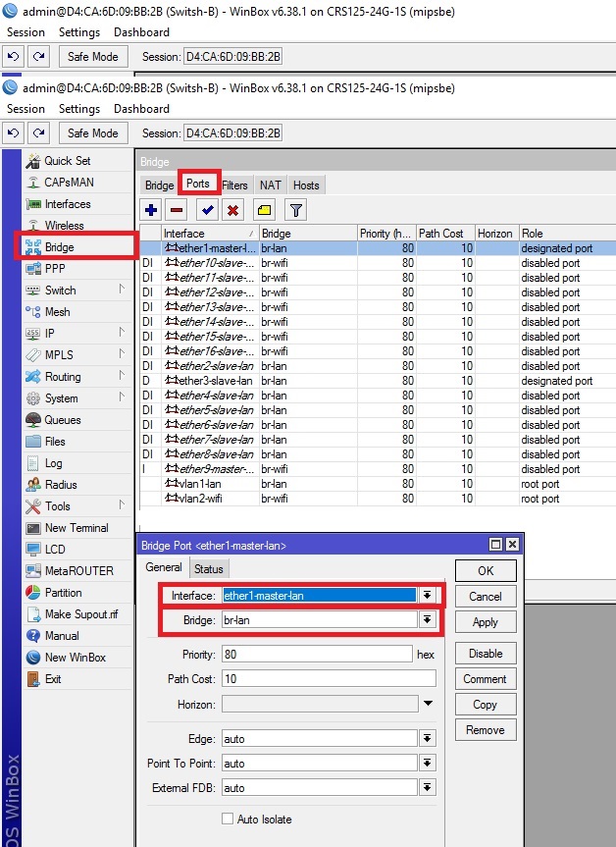The width and height of the screenshot is (616, 847).
Task: Click the Apply button
Action: (x=486, y=621)
